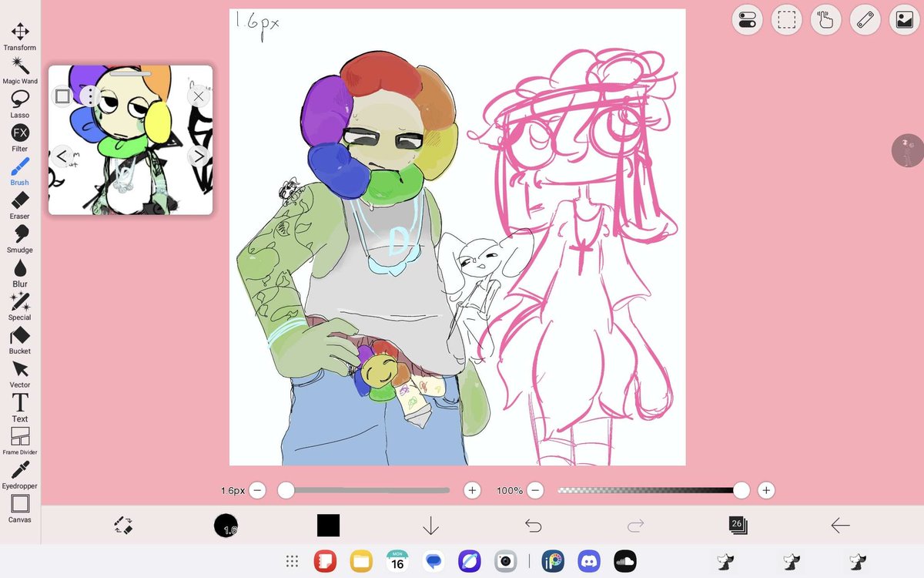The image size is (924, 578).
Task: Increase brush thickness with plus button
Action: (x=473, y=490)
